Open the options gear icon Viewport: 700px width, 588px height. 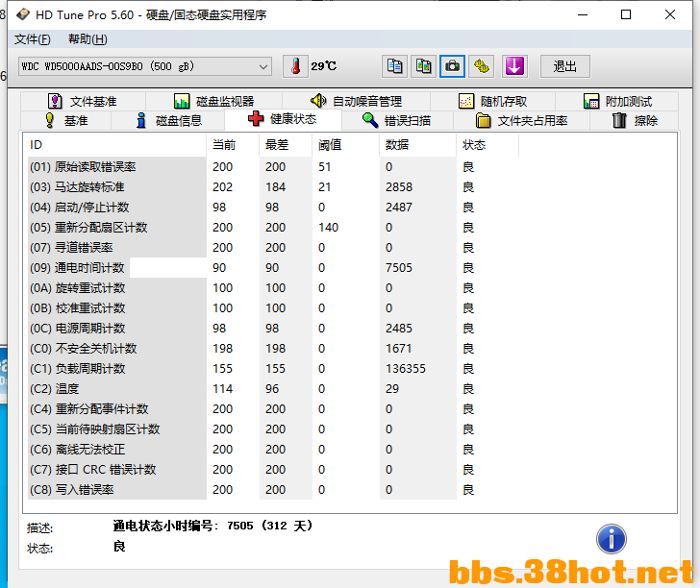[x=481, y=66]
